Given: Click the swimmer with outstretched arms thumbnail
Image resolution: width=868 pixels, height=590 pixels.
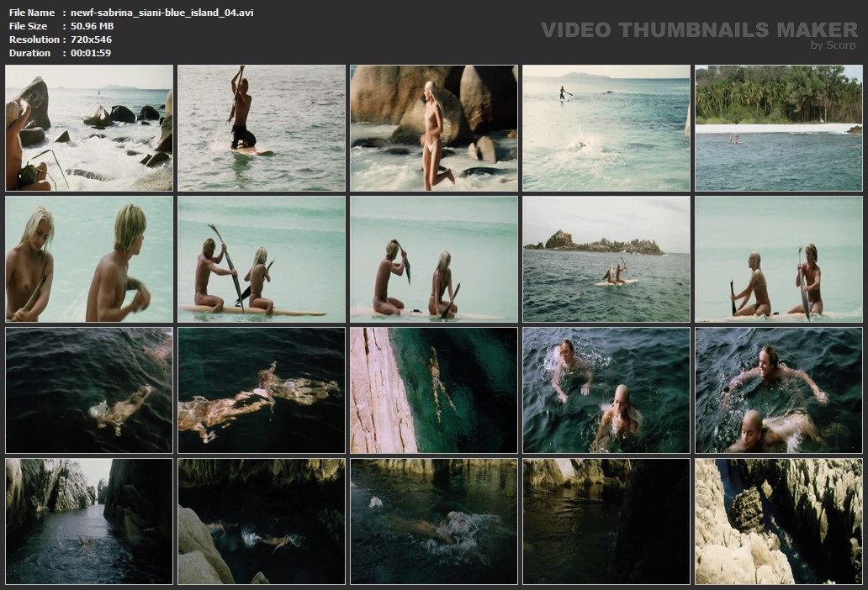Looking at the screenshot, I should click(779, 390).
